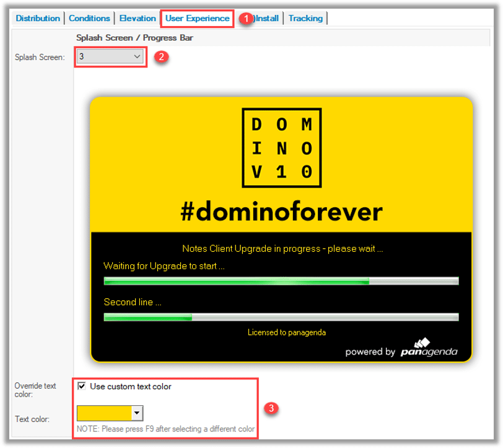503x448 pixels.
Task: Enable the Use custom text color checkbox
Action: click(x=82, y=386)
